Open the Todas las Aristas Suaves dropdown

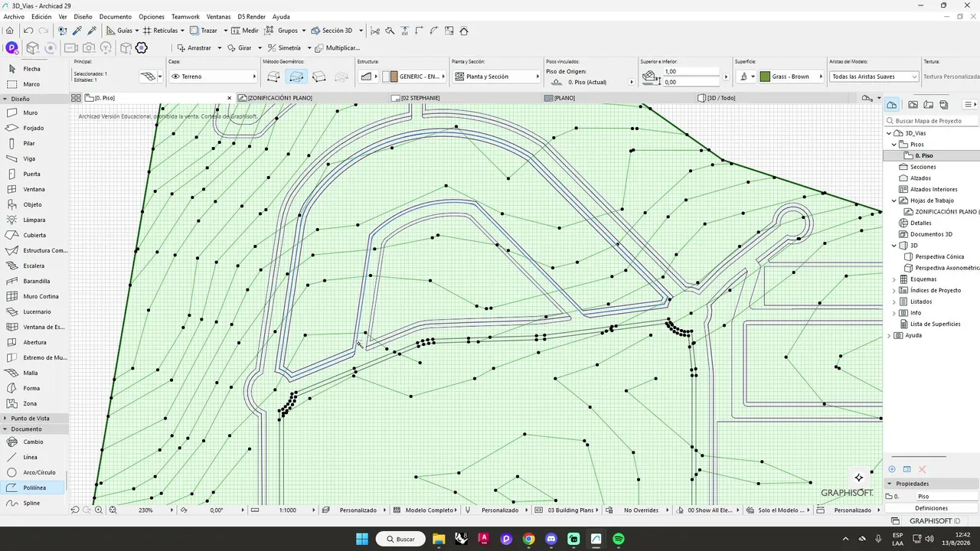point(874,77)
